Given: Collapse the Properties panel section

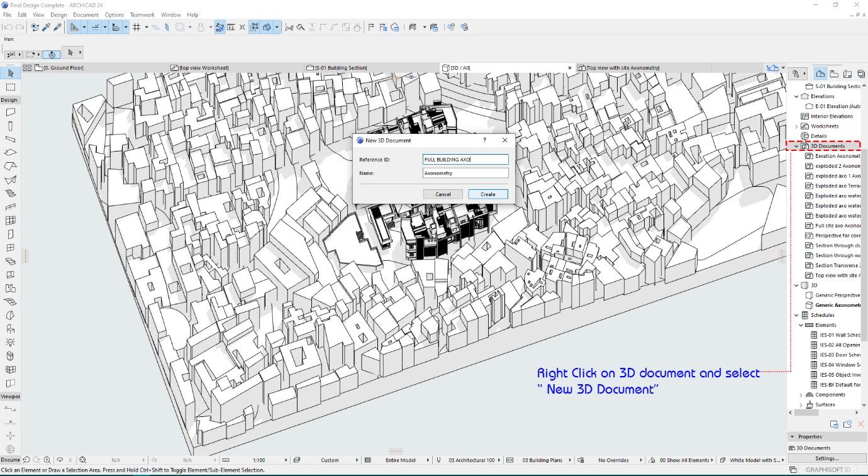Looking at the screenshot, I should click(x=792, y=436).
